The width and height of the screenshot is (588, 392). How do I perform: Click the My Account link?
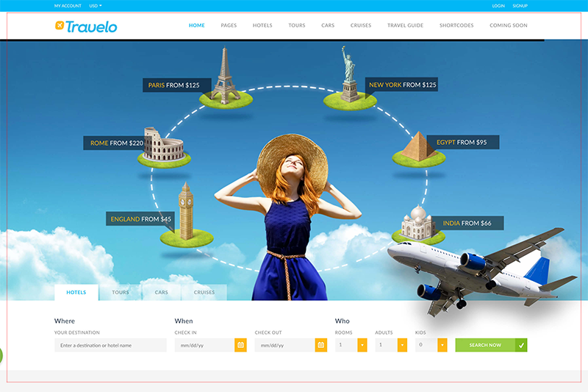click(68, 6)
